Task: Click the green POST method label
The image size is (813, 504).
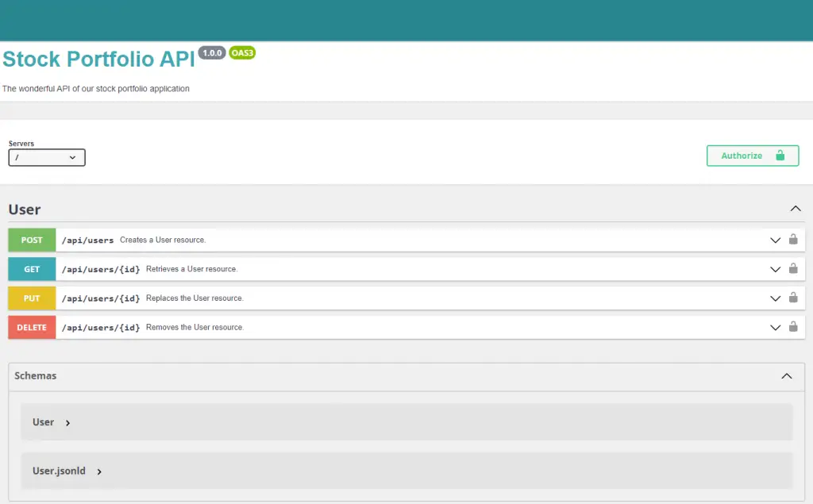Action: click(x=32, y=240)
